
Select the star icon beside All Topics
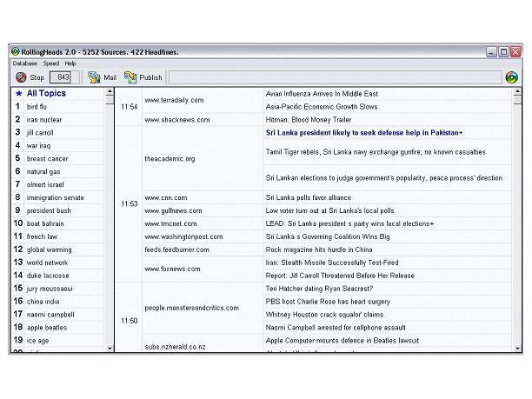[x=18, y=93]
